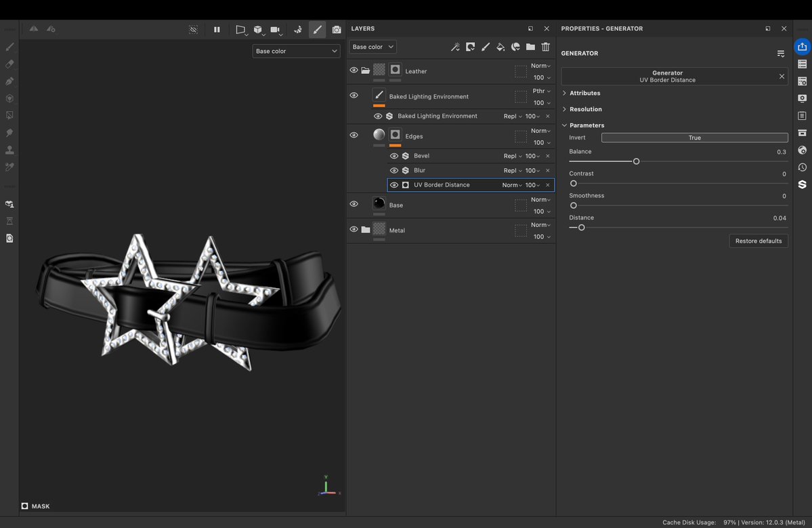Select the Material picker eyedropper tool
Viewport: 812px width, 528px height.
9,167
